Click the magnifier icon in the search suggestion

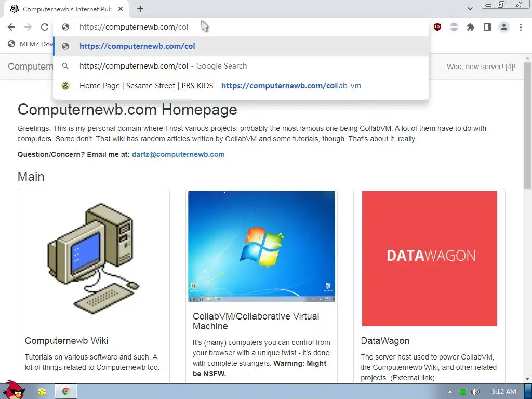(65, 66)
